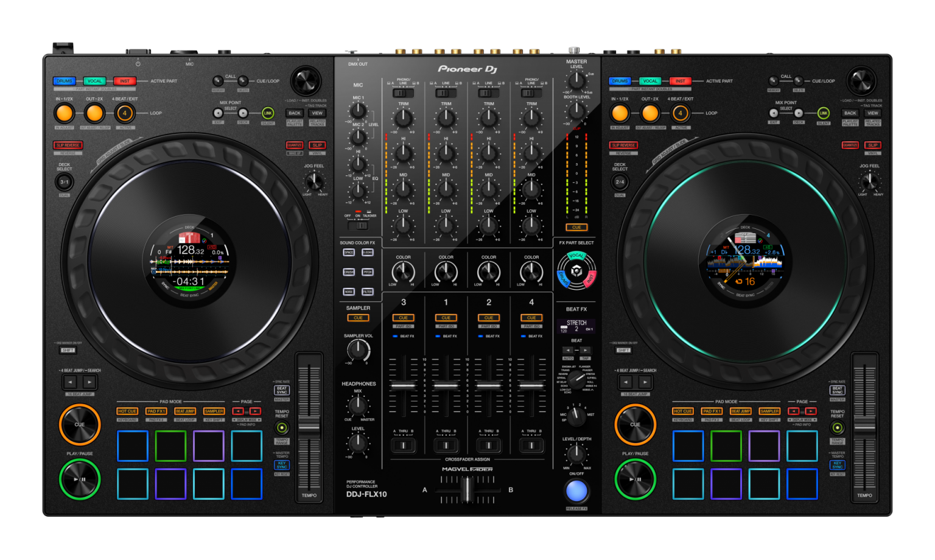
Task: Select SAMPLER pad mode on right deck
Action: [769, 411]
